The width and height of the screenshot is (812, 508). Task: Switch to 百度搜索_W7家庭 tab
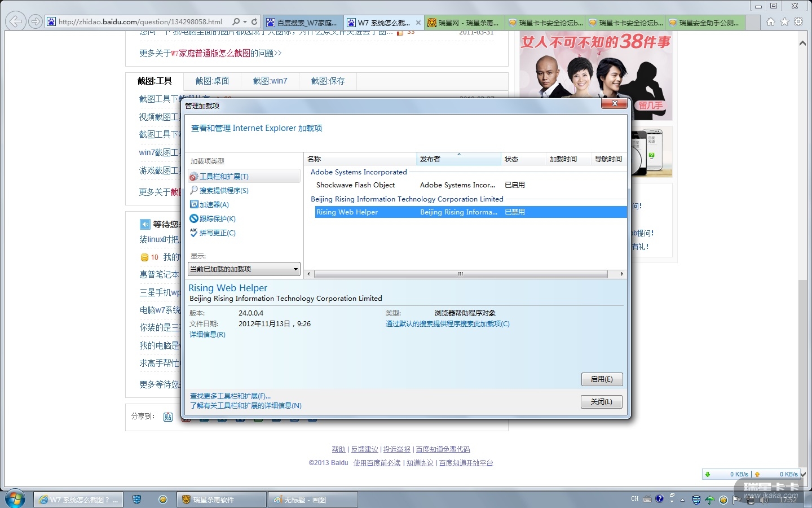click(303, 23)
